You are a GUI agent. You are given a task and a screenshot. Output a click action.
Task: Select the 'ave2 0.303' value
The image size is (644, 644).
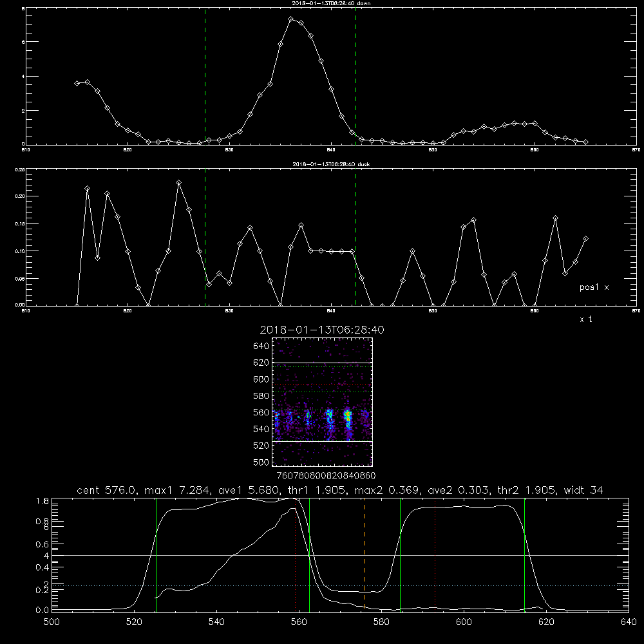[459, 490]
